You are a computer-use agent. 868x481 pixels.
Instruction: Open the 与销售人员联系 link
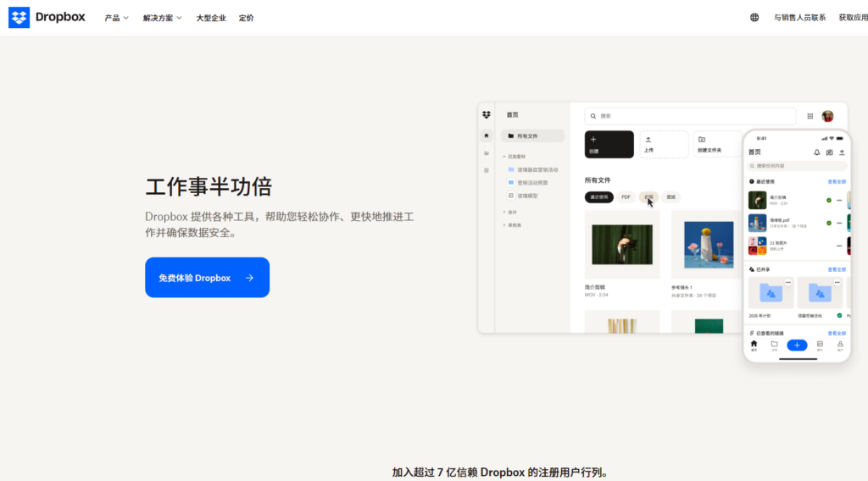(x=799, y=18)
